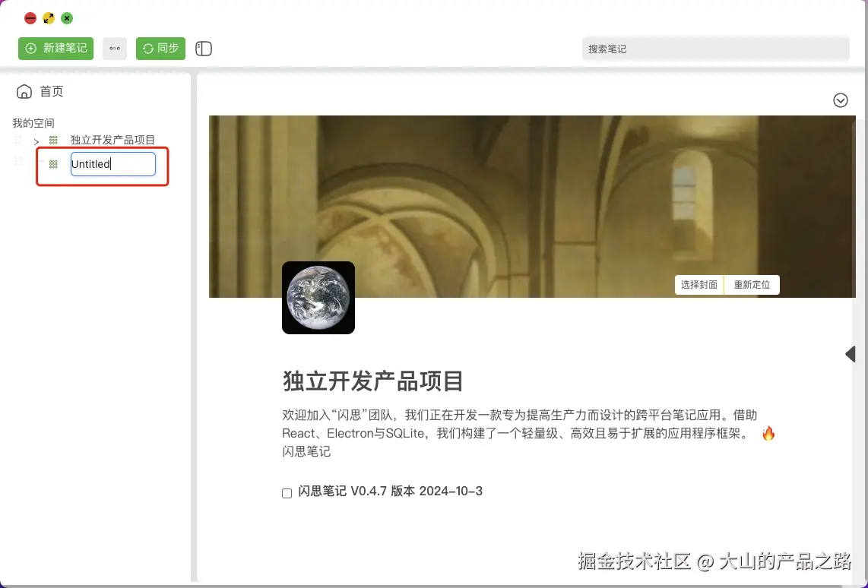This screenshot has width=868, height=588.
Task: Open the circled chevron dropdown at top right
Action: tap(841, 100)
